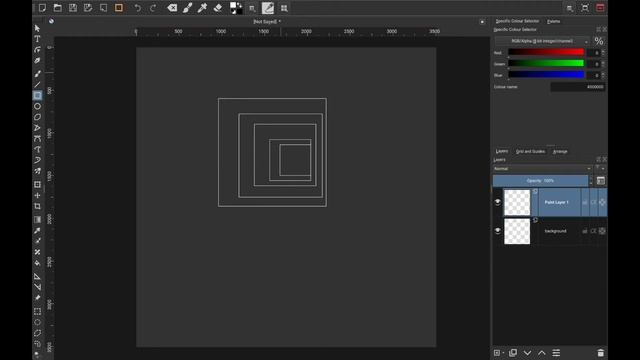The width and height of the screenshot is (640, 360).
Task: Select the Gradient tool
Action: (x=37, y=220)
